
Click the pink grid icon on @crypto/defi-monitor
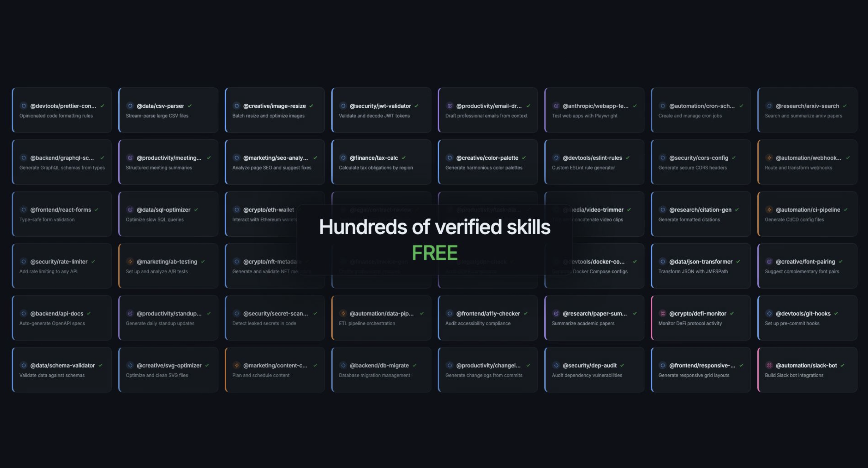(x=663, y=313)
